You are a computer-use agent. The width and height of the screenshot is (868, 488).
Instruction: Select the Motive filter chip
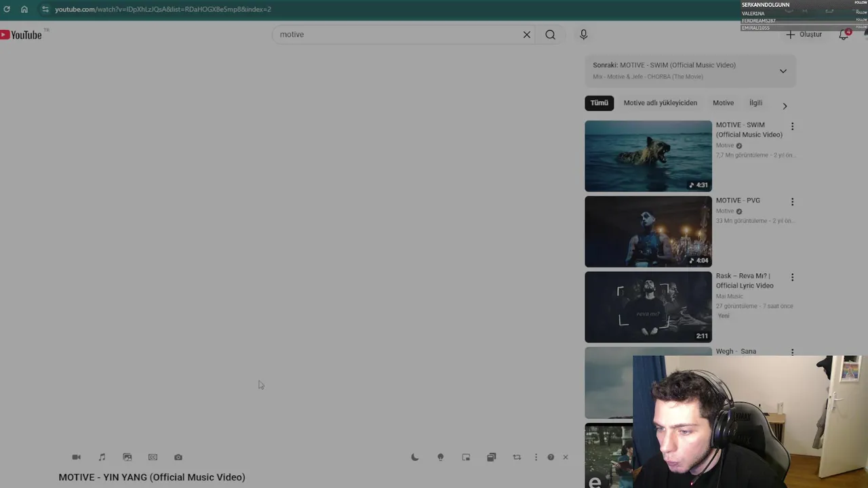point(723,103)
